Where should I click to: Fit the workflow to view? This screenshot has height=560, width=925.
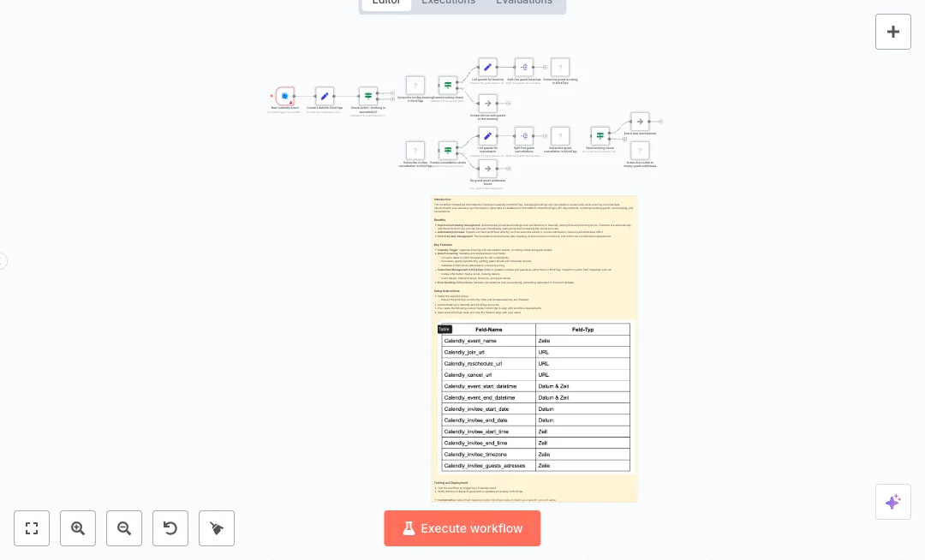(x=32, y=528)
